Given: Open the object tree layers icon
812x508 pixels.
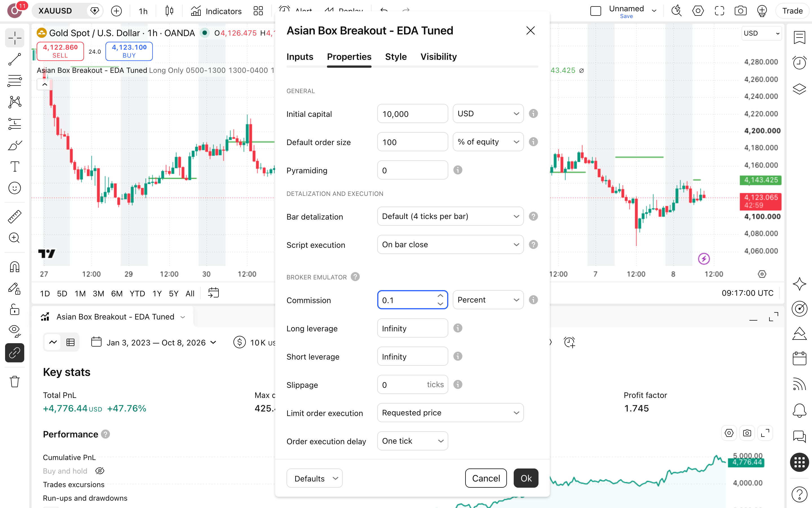Looking at the screenshot, I should point(800,89).
